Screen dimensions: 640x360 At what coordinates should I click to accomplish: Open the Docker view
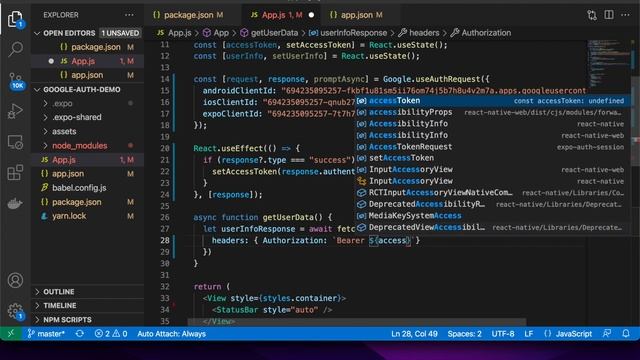15,203
